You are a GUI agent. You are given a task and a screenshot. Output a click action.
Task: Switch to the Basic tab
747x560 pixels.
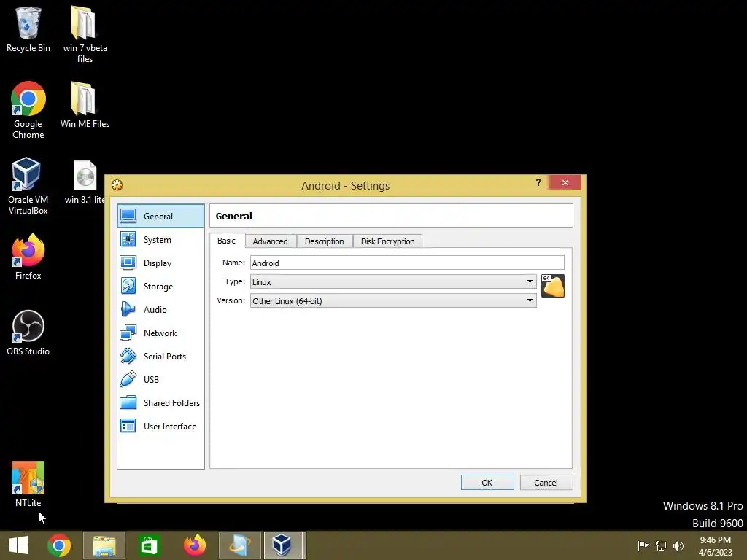click(x=227, y=241)
